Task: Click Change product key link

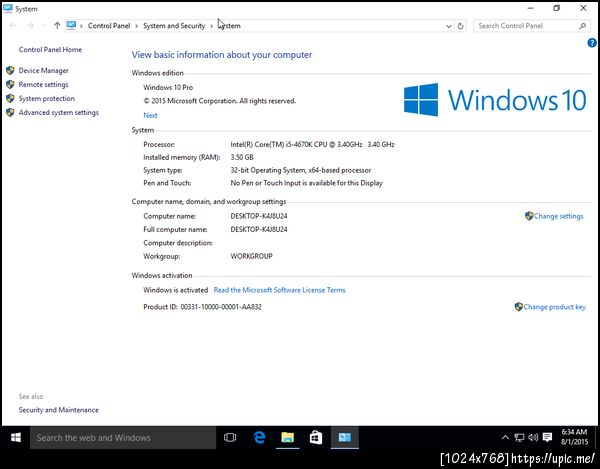Action: click(x=554, y=307)
